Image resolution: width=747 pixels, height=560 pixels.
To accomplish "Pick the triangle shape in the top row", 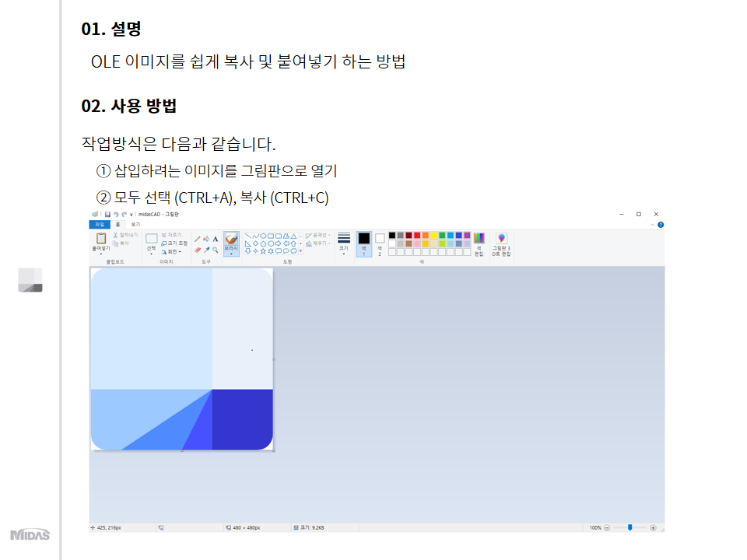I will pyautogui.click(x=293, y=236).
